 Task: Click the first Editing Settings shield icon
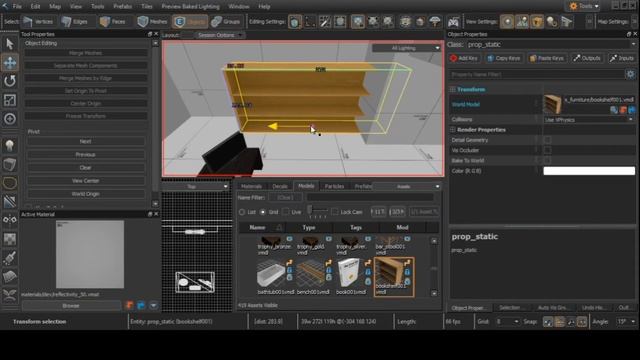[x=295, y=22]
